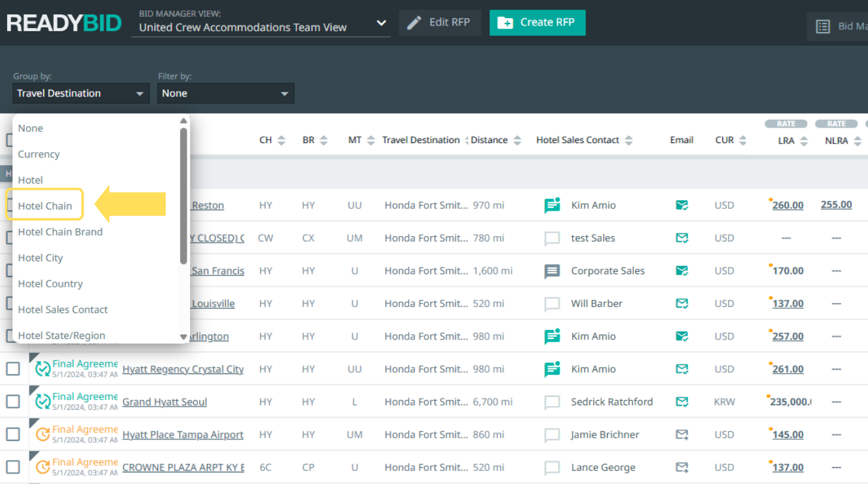The image size is (868, 484).
Task: Open Grand Hyatt Seoul link
Action: [165, 401]
